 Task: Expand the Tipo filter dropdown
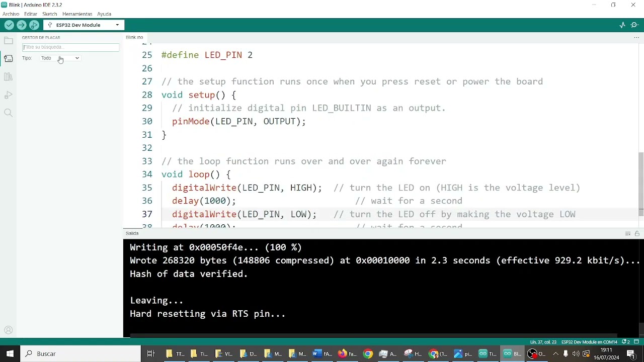60,58
